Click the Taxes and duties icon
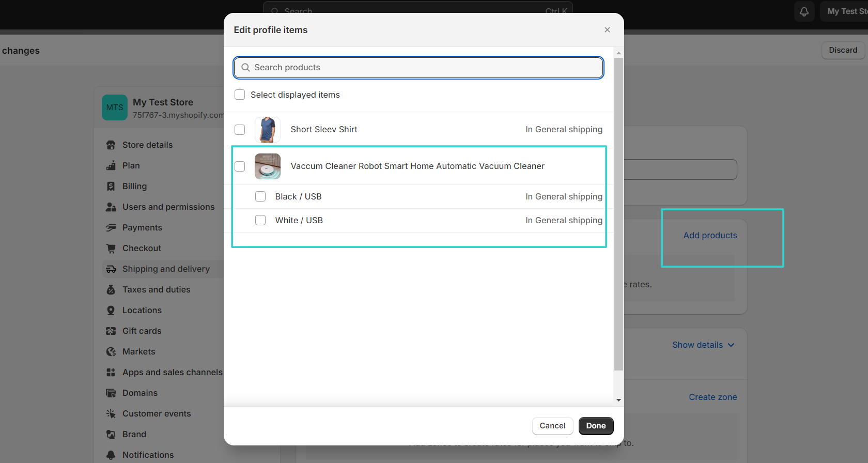Image resolution: width=868 pixels, height=463 pixels. 111,290
